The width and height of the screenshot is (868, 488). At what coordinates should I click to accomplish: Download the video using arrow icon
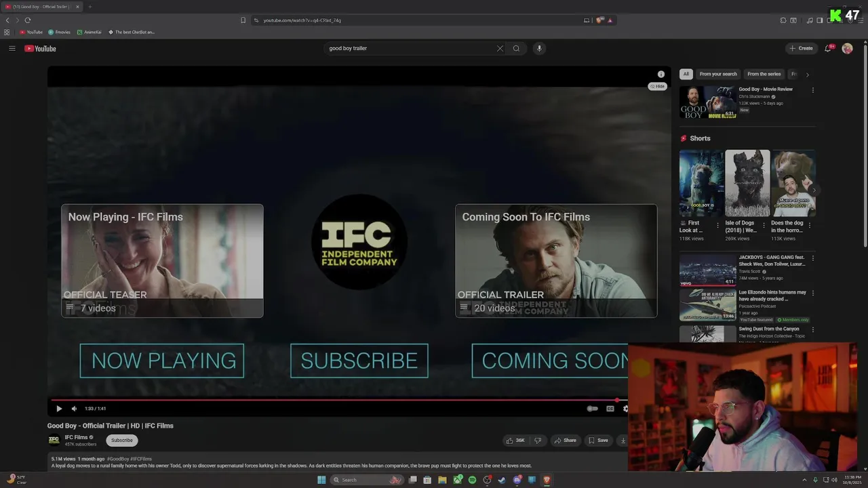click(623, 441)
